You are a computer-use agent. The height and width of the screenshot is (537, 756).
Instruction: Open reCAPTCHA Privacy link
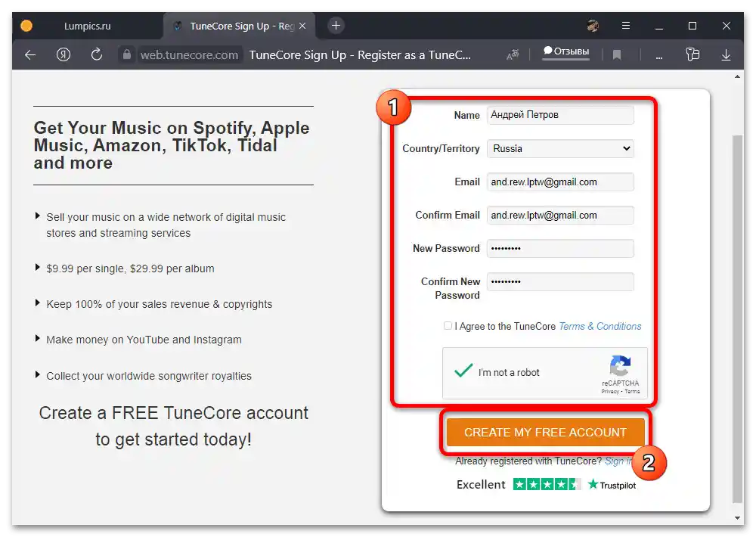click(609, 391)
